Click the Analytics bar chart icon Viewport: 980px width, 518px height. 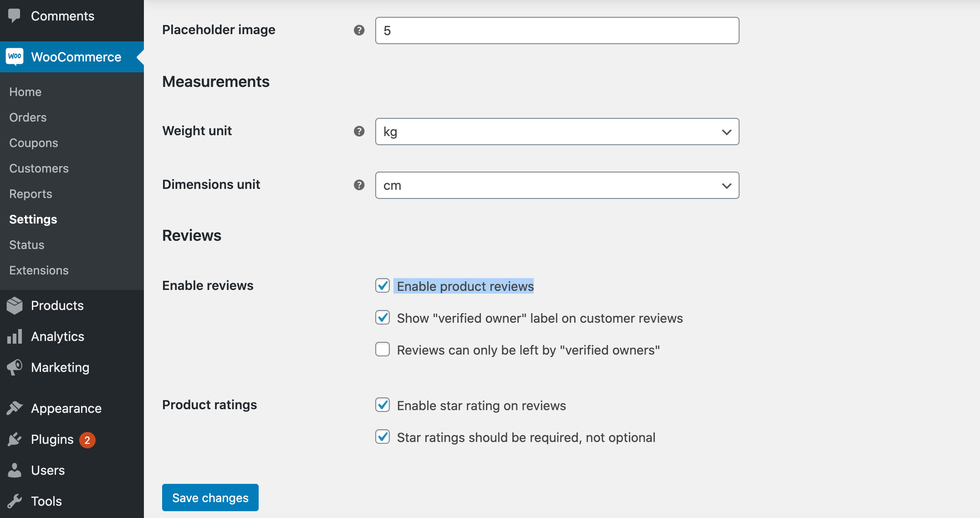[x=15, y=336]
